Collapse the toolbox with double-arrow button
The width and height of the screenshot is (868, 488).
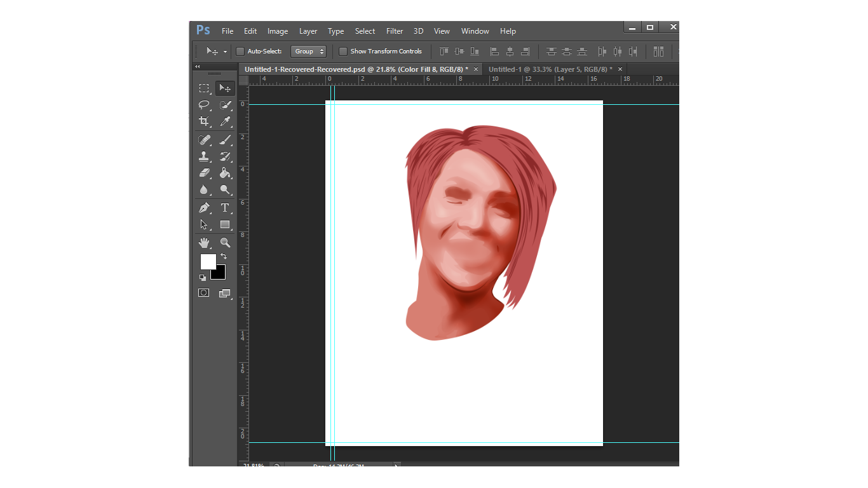(x=197, y=67)
